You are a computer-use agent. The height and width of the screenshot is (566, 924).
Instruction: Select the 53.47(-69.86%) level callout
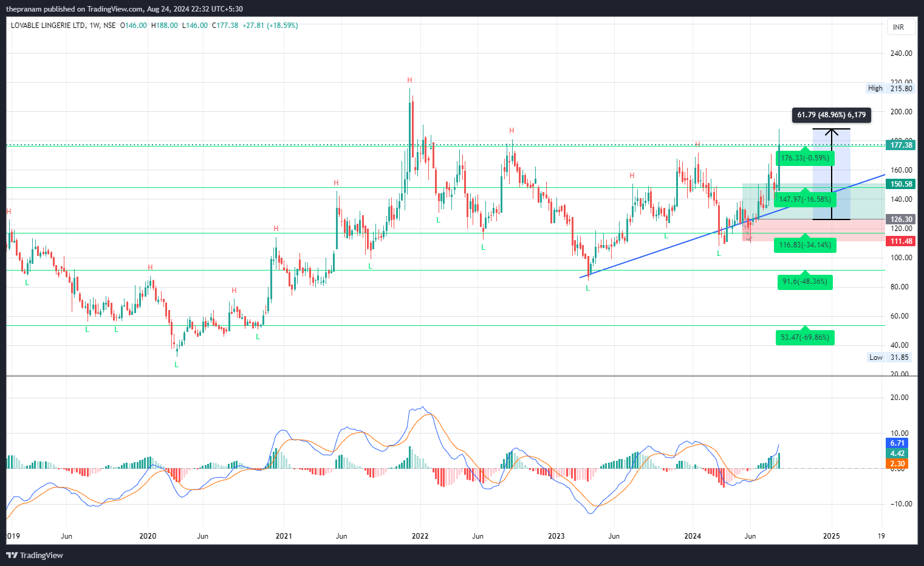coord(805,337)
